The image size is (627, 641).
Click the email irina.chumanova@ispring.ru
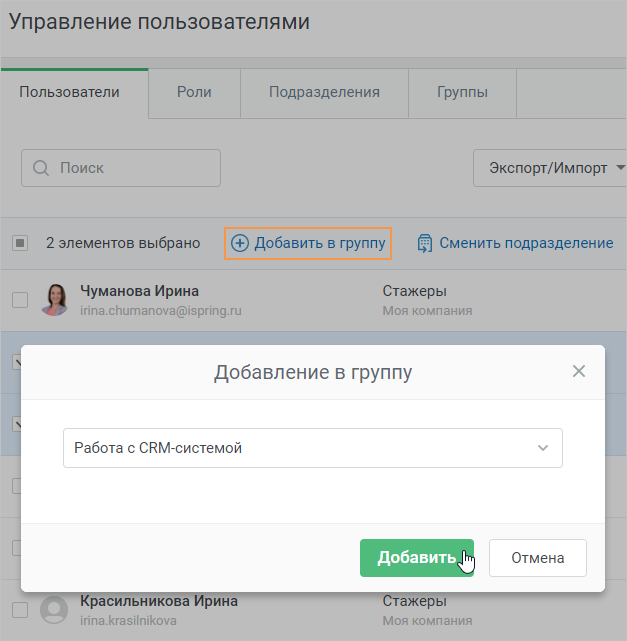(x=161, y=311)
